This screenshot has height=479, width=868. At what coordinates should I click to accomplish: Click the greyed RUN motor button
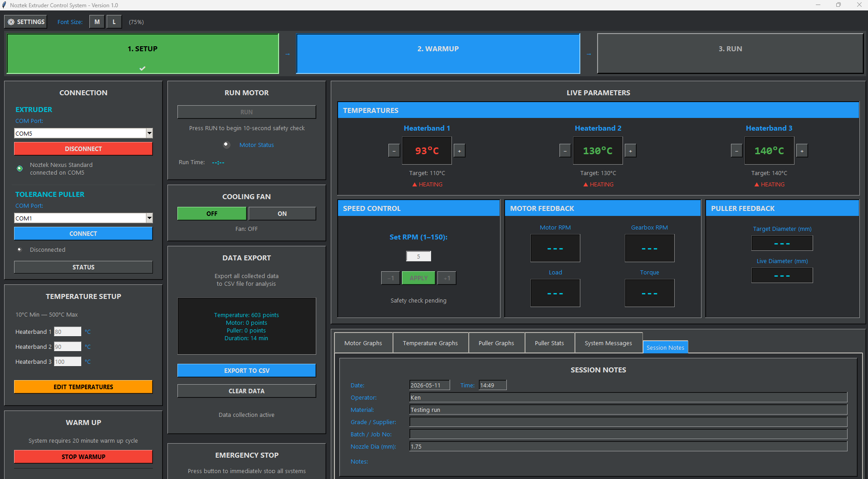[x=247, y=112]
